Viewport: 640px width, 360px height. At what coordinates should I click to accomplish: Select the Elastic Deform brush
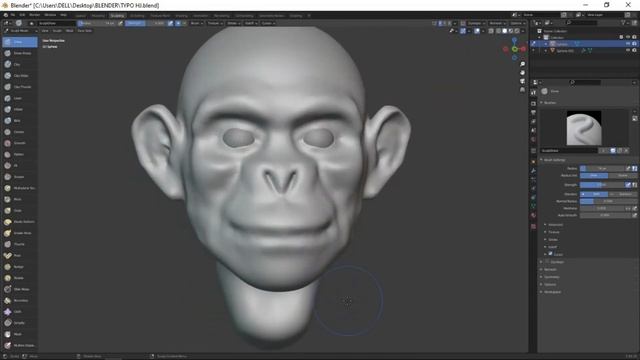click(x=20, y=222)
